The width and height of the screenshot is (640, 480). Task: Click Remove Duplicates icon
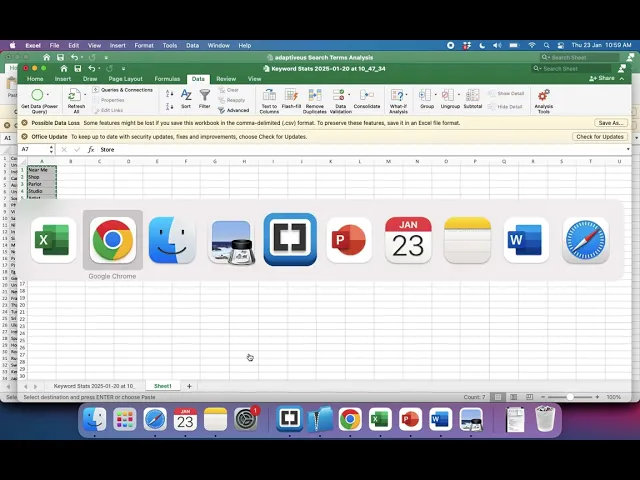[315, 101]
